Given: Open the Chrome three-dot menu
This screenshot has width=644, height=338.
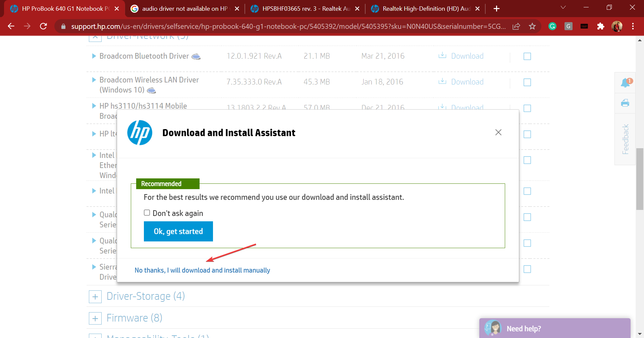Looking at the screenshot, I should [633, 26].
